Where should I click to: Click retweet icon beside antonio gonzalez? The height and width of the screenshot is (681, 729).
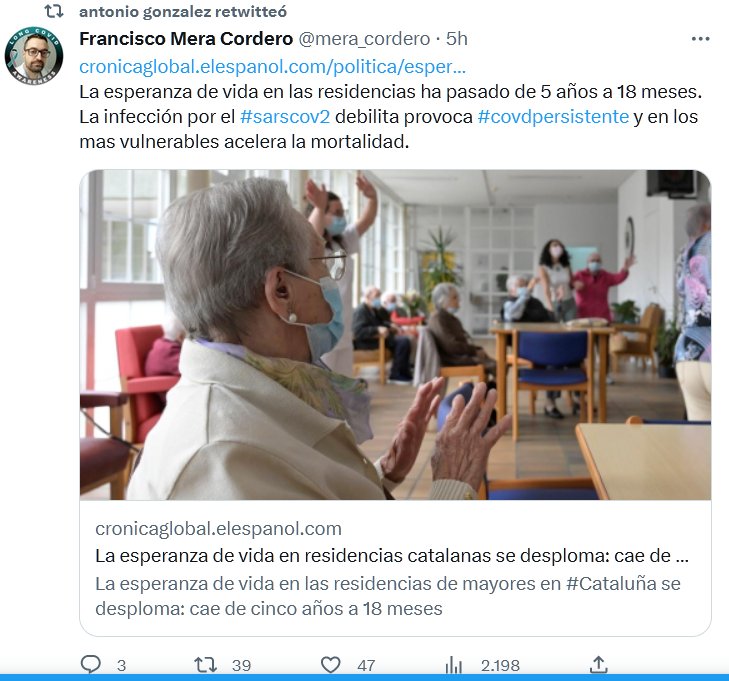pyautogui.click(x=53, y=11)
